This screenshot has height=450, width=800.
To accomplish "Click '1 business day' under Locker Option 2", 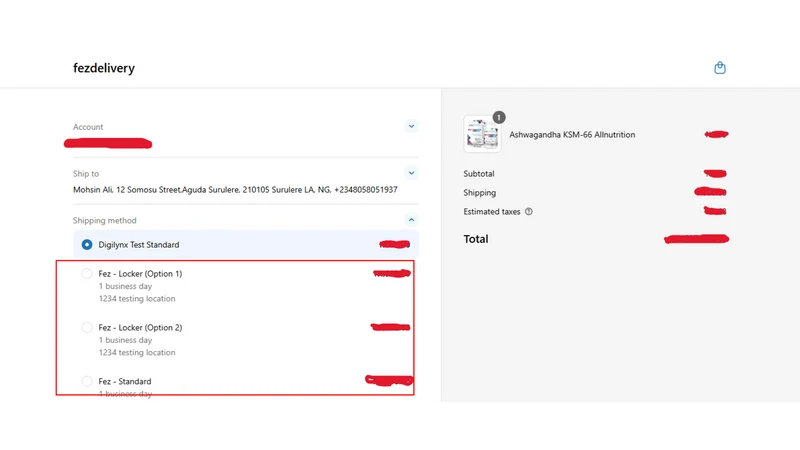I will coord(125,340).
